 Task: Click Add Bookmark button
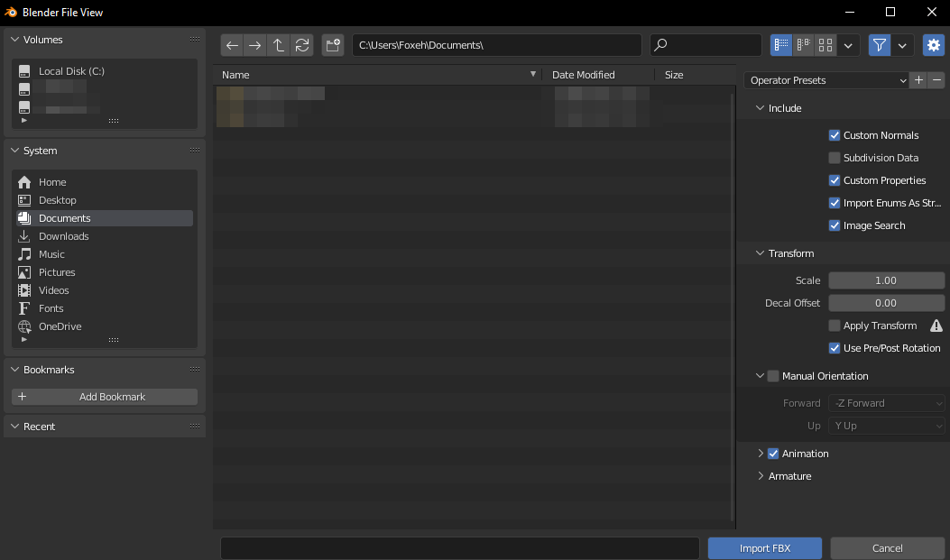pyautogui.click(x=105, y=397)
